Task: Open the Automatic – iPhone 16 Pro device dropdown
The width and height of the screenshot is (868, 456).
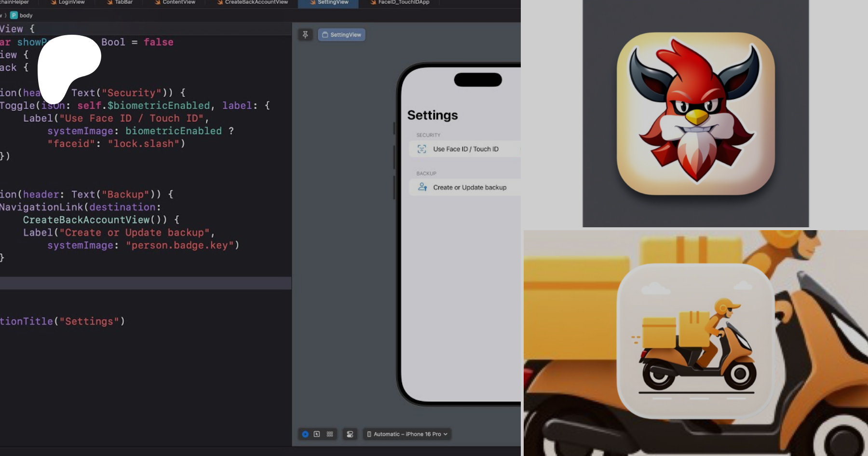Action: [x=407, y=434]
